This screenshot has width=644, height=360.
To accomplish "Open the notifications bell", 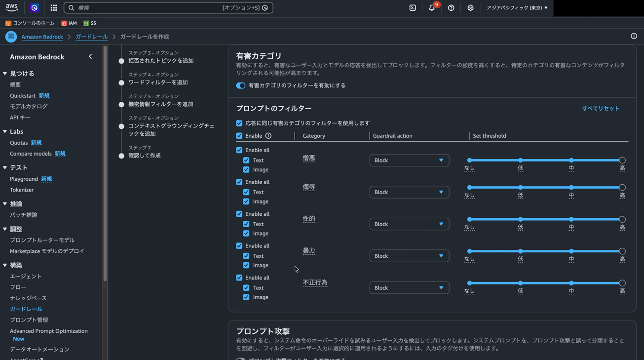I will (432, 8).
